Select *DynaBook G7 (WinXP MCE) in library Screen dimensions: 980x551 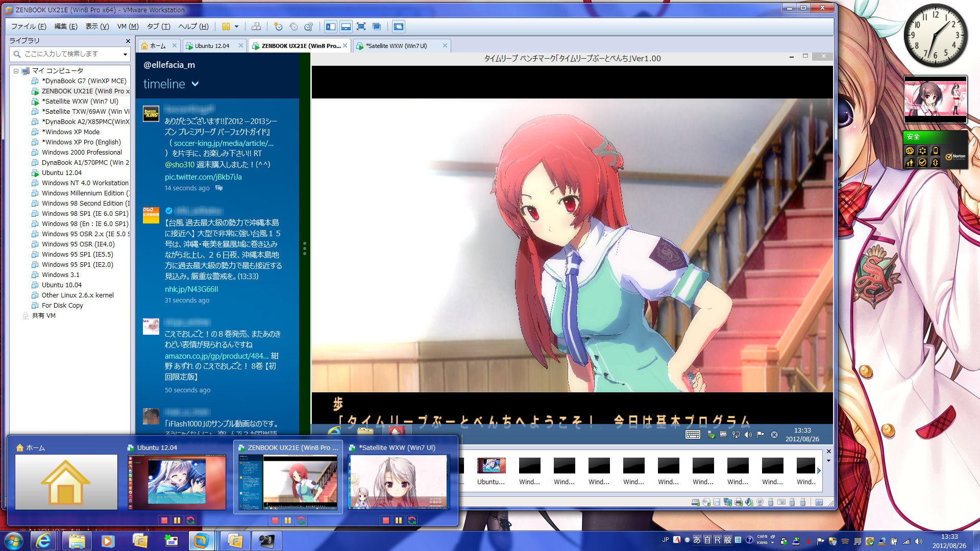coord(84,81)
